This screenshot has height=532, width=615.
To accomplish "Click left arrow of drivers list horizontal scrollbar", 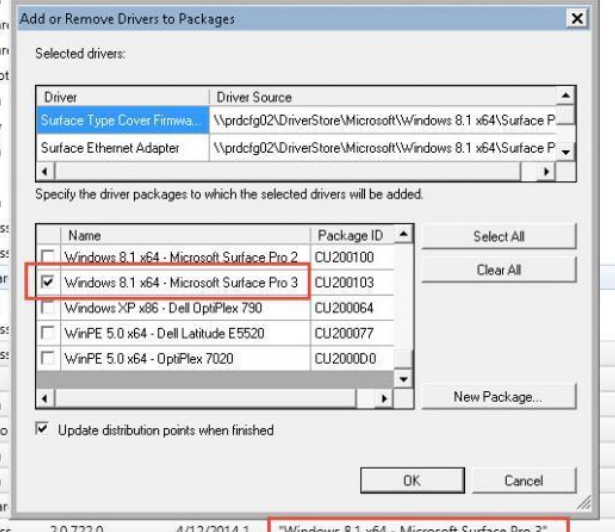I will point(45,171).
